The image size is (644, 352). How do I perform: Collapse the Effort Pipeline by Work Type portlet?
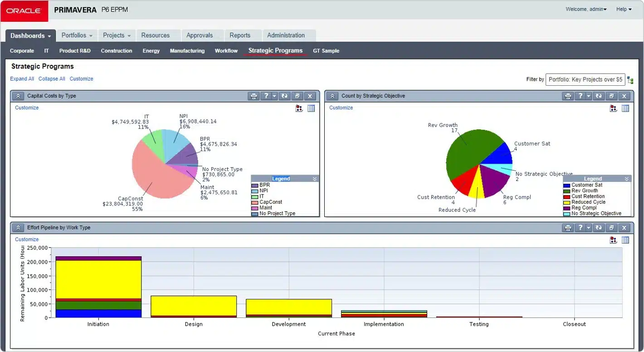tap(18, 228)
